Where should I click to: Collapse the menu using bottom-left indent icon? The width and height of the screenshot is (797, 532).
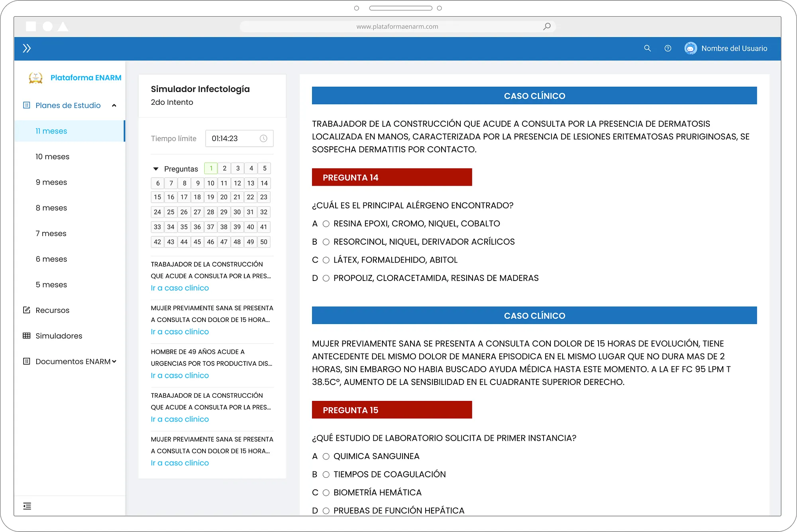(x=27, y=506)
